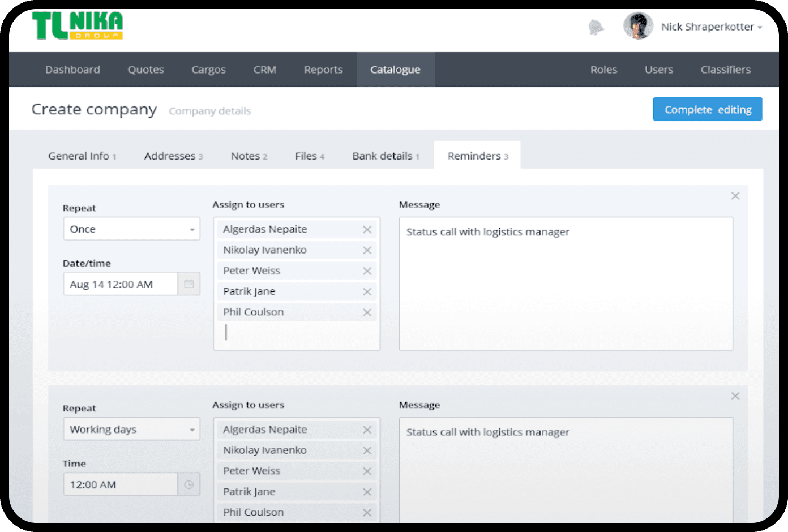Viewport: 788px width, 532px height.
Task: Open the notifications bell icon
Action: pyautogui.click(x=596, y=27)
